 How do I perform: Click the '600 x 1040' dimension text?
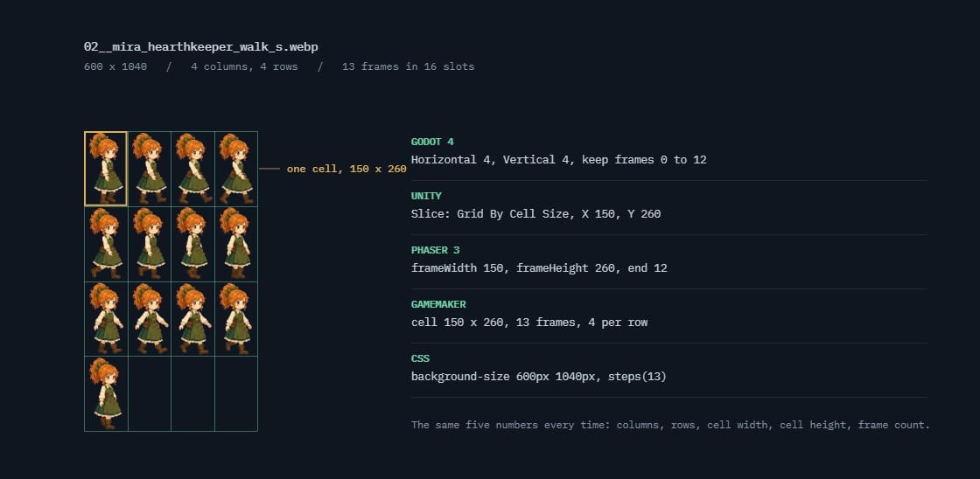pyautogui.click(x=115, y=66)
